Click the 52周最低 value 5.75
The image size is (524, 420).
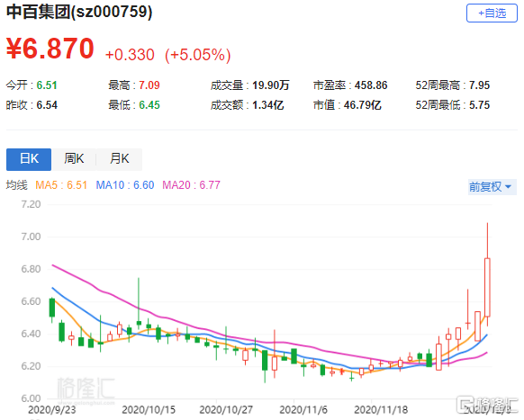point(479,105)
